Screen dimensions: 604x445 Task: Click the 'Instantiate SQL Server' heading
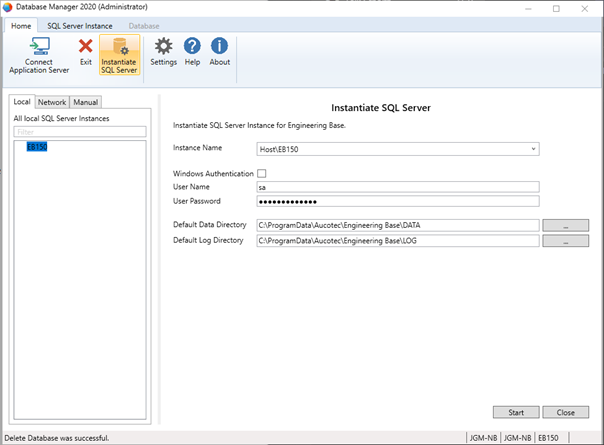[x=381, y=108]
